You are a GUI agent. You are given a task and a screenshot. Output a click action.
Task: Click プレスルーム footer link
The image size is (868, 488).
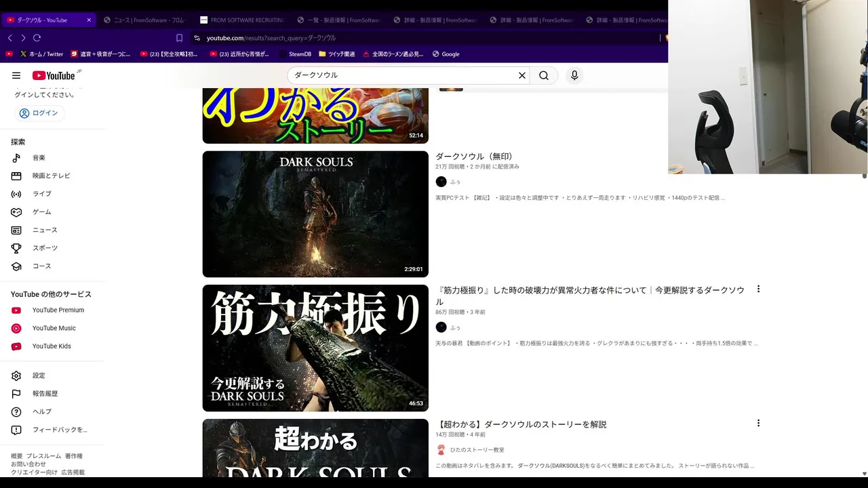43,456
